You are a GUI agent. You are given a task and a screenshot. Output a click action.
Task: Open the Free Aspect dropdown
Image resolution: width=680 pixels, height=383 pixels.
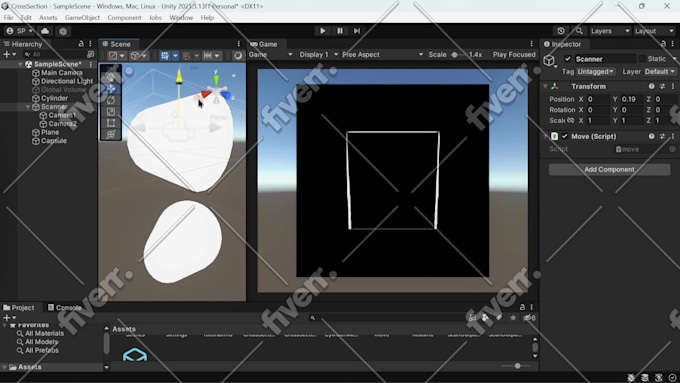point(382,55)
